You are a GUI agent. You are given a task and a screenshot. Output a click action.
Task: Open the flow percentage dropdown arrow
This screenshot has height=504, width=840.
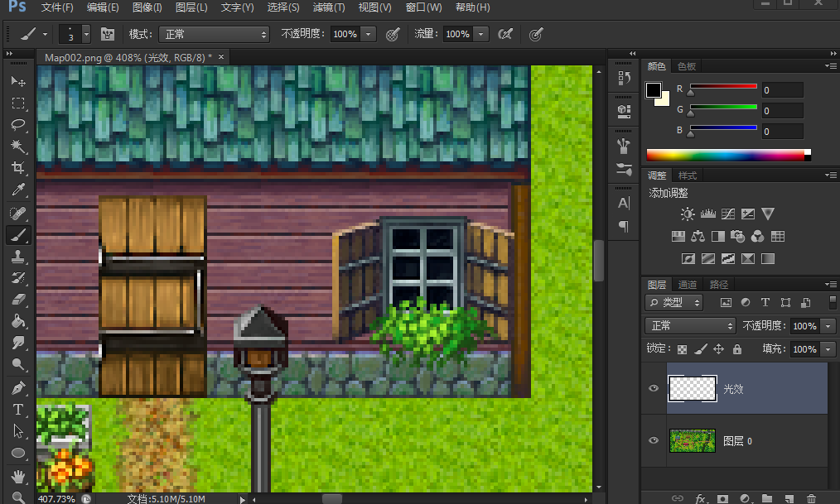point(481,34)
